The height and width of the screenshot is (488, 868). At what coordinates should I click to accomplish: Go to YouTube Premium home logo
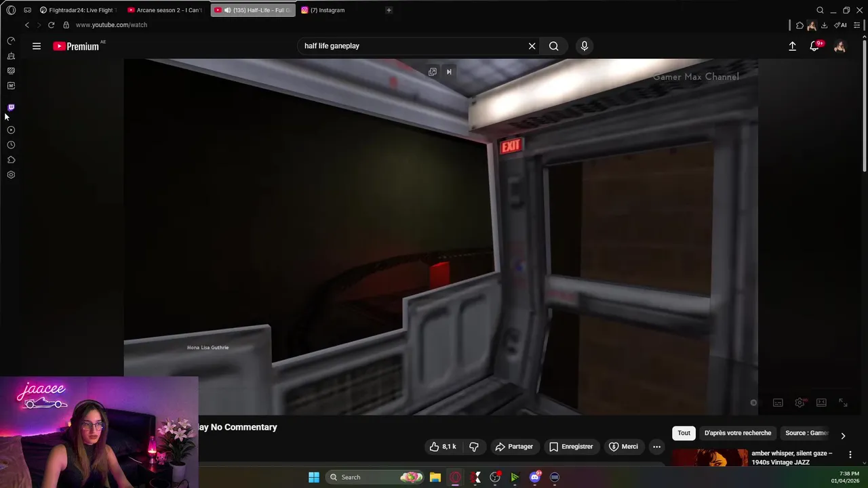[x=76, y=46]
